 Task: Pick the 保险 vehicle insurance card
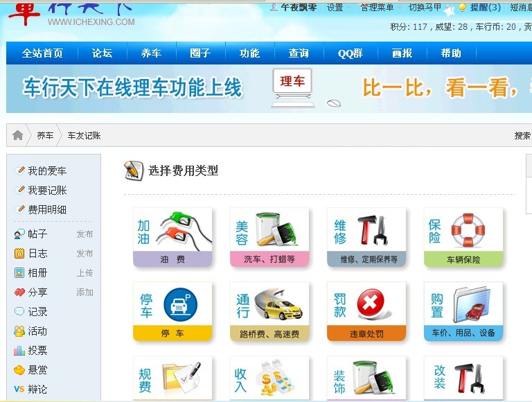[463, 237]
